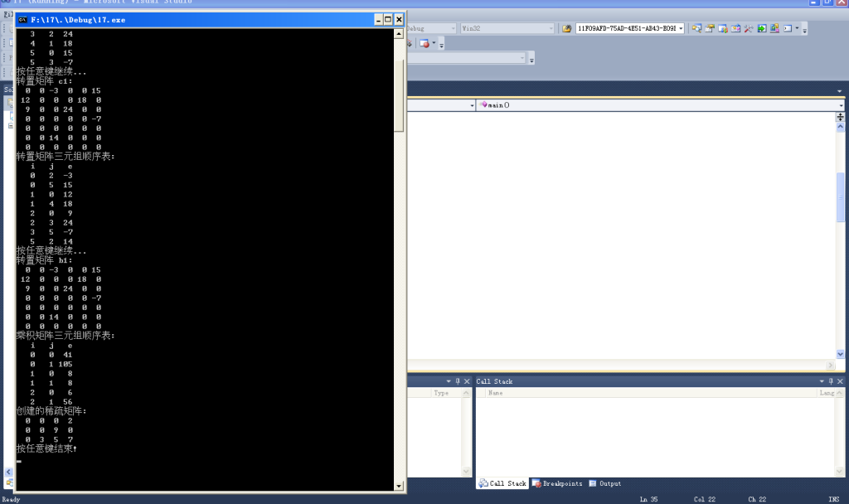The height and width of the screenshot is (504, 849).
Task: Expand the main toolbar overflow options arrow
Action: click(804, 30)
